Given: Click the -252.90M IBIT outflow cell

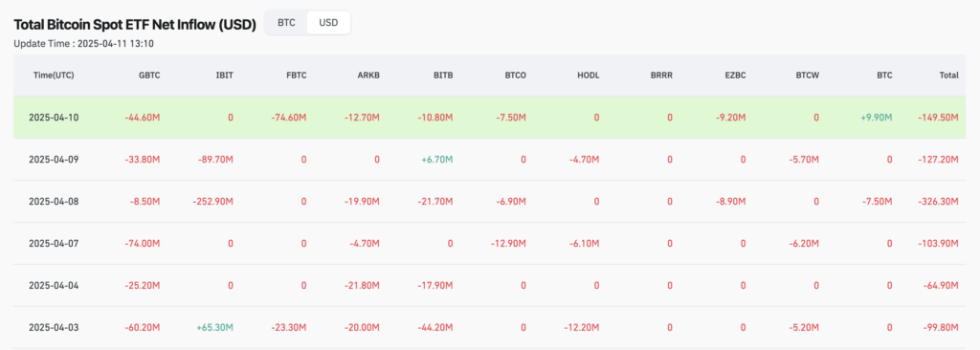Looking at the screenshot, I should [x=213, y=201].
